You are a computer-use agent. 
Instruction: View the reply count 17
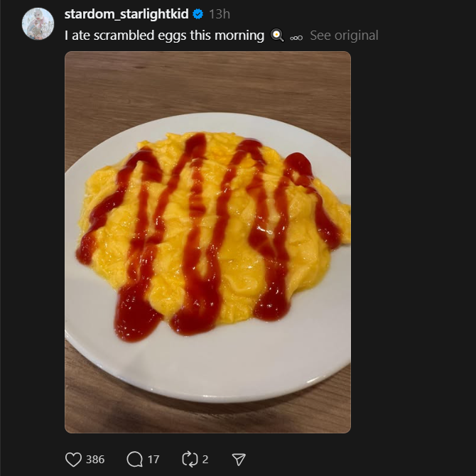click(x=153, y=459)
